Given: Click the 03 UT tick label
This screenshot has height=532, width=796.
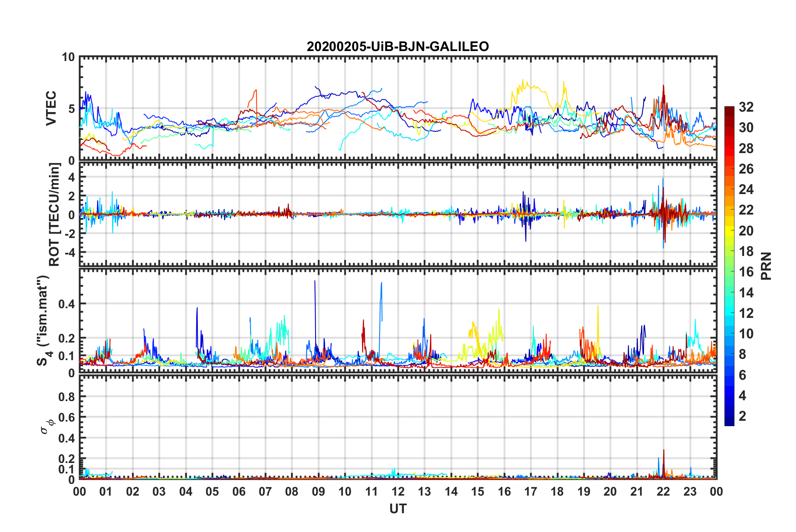Looking at the screenshot, I should pos(159,491).
